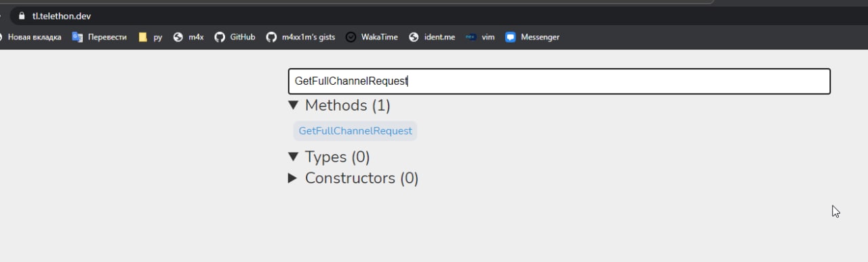Open the Messenger bookmark icon
The height and width of the screenshot is (262, 868).
[x=511, y=37]
